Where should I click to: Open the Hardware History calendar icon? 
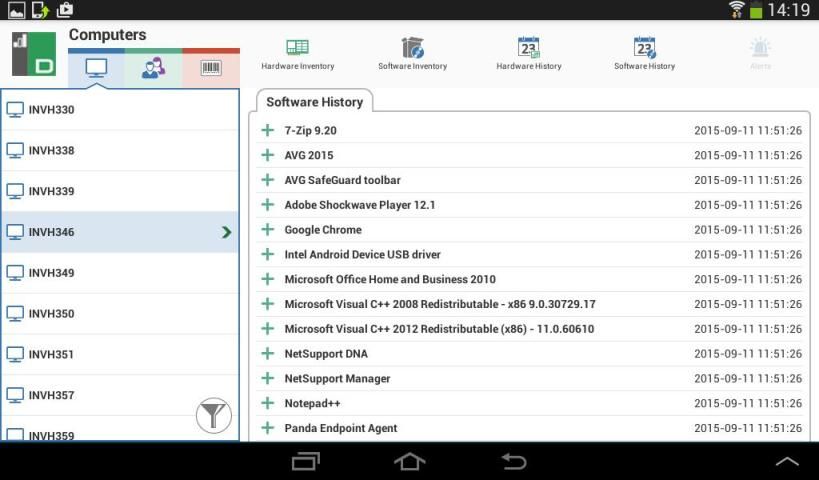click(528, 48)
